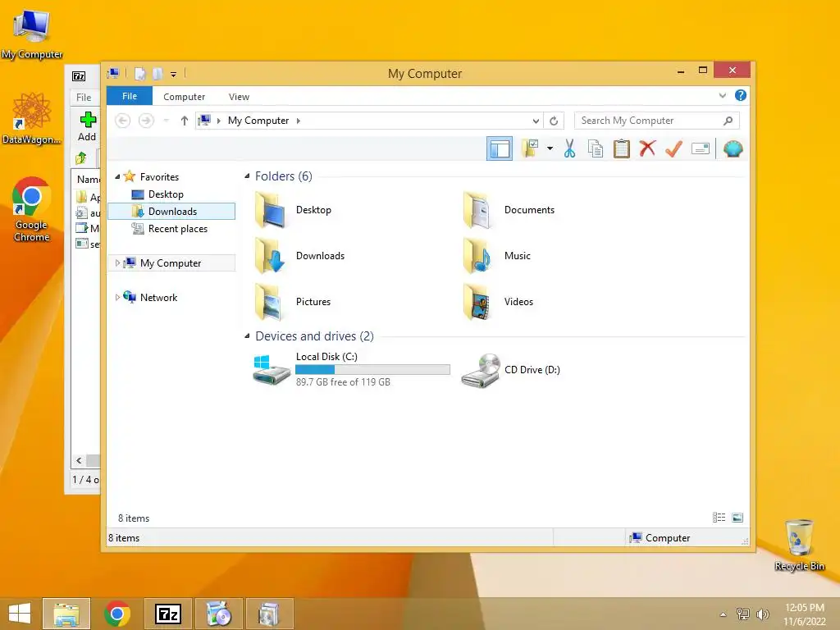
Task: Open the address bar history dropdown
Action: coord(535,121)
